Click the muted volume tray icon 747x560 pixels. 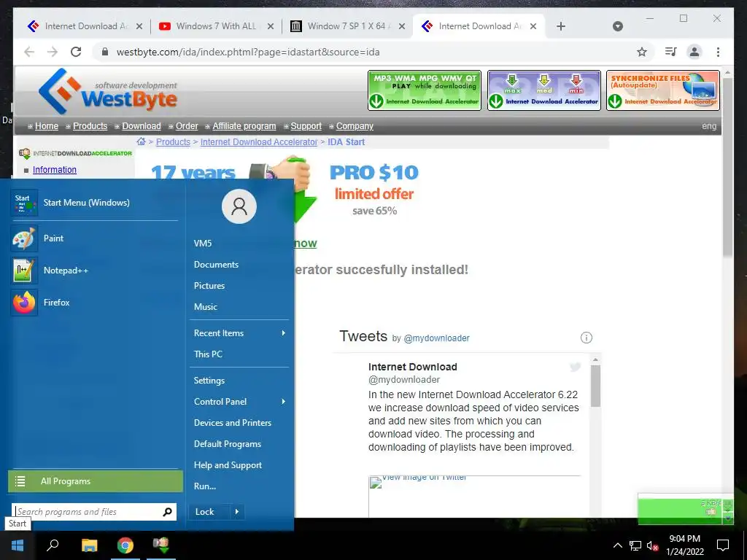point(652,545)
